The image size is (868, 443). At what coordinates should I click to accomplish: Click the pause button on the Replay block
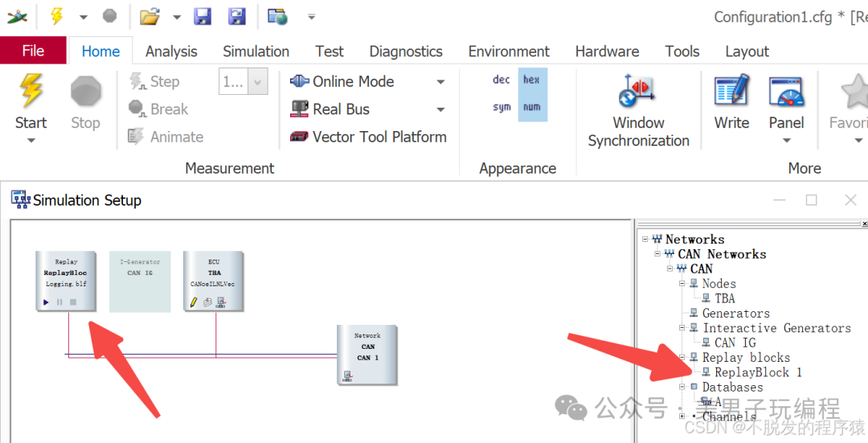59,302
